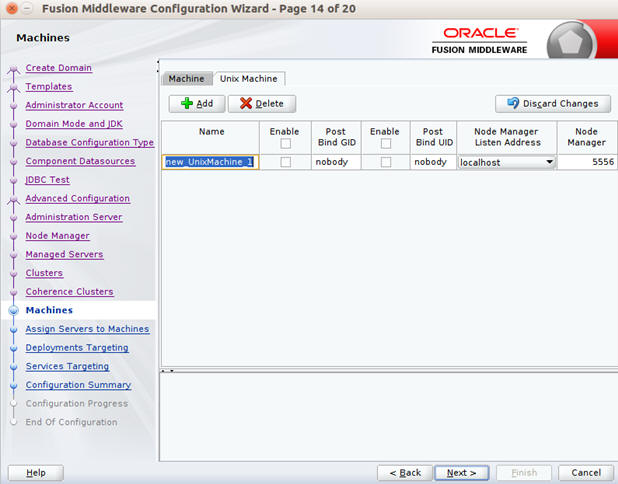
Task: Click the green plus Add icon
Action: click(x=186, y=104)
